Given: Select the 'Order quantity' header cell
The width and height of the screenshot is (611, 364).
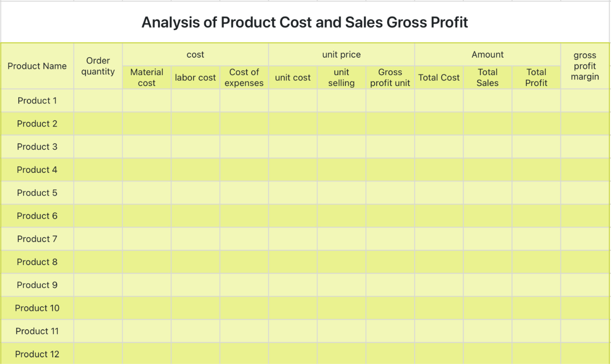Looking at the screenshot, I should 98,66.
